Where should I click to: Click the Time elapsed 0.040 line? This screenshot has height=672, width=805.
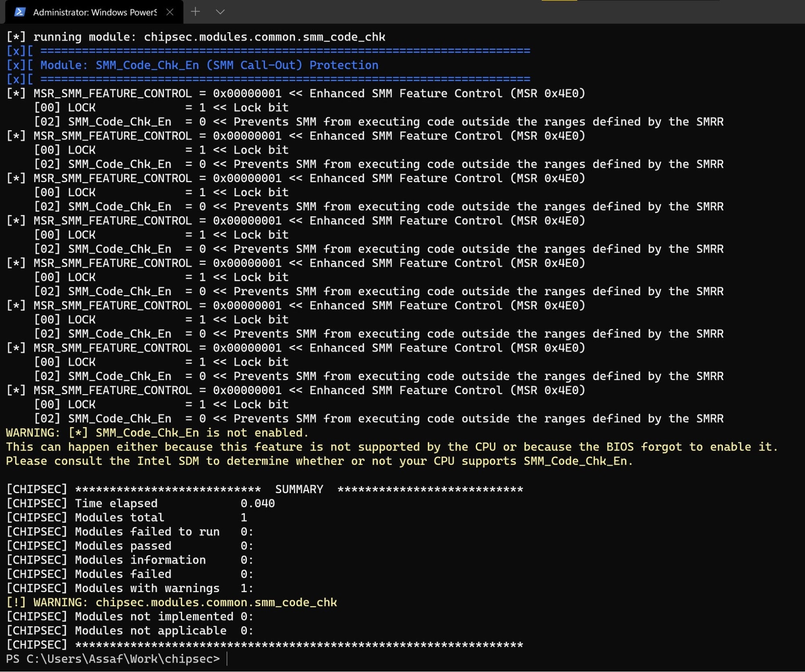141,503
